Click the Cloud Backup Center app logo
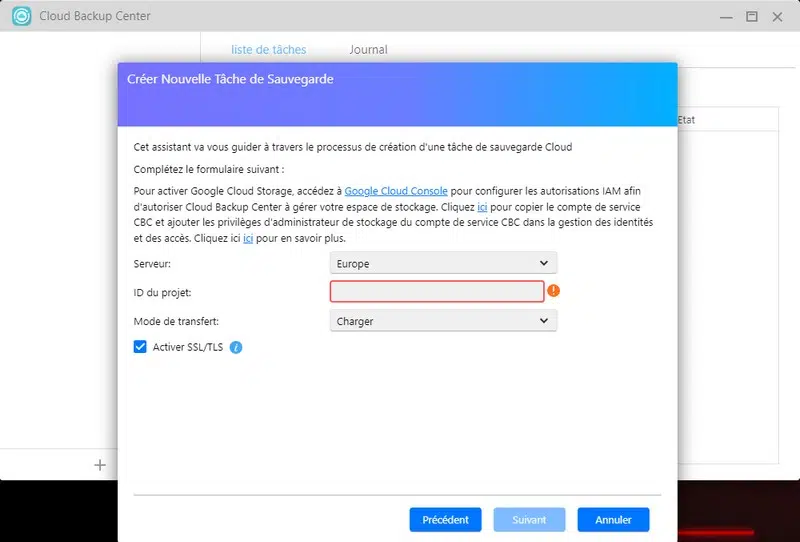Screen dimensions: 800x542 pos(21,16)
